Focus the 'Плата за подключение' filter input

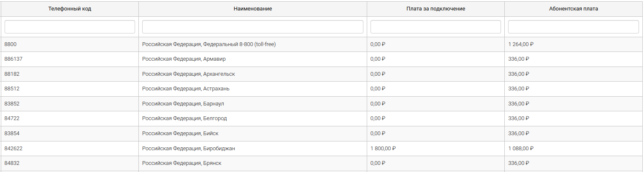435,27
